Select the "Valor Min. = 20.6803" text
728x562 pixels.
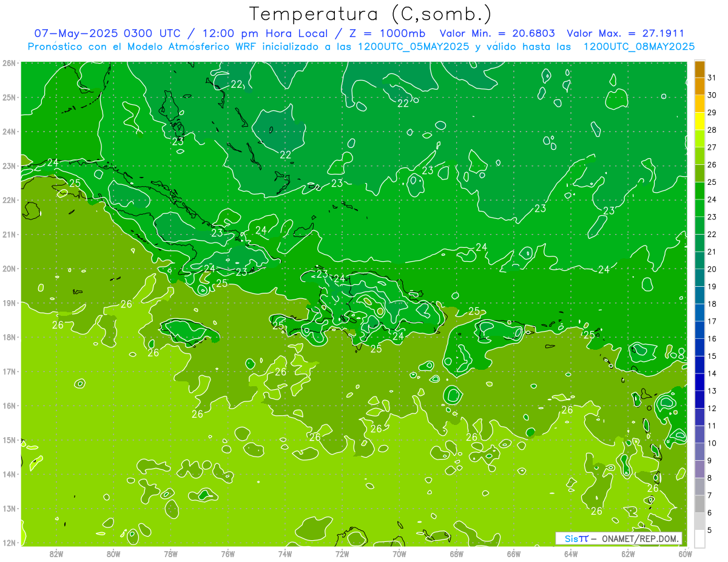[x=497, y=33]
